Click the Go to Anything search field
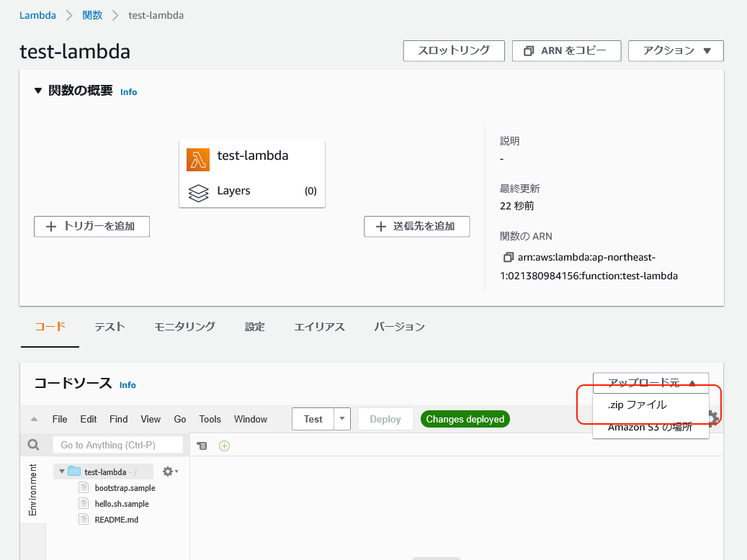 pos(117,445)
